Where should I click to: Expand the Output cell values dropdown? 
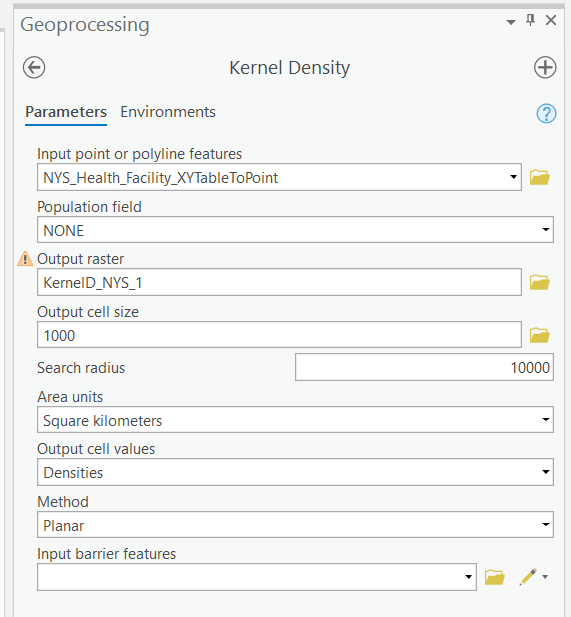pos(295,472)
